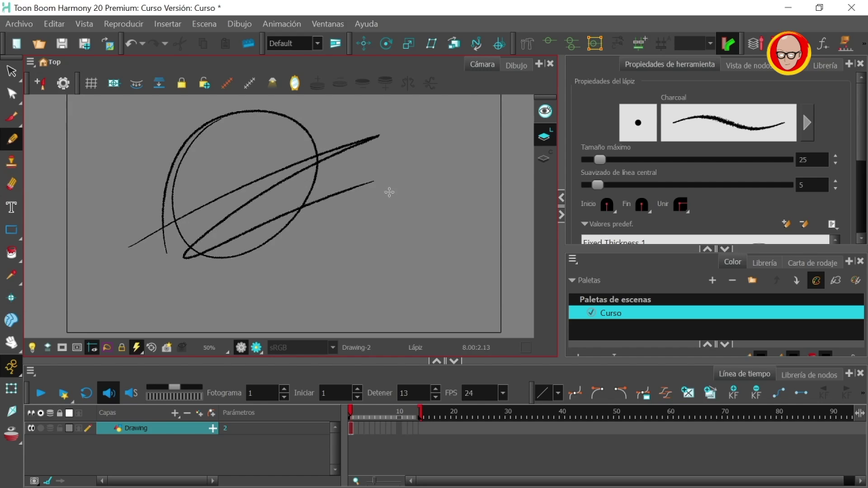Toggle onion skin layers button
Screen dimensions: 868x488
coord(545,136)
